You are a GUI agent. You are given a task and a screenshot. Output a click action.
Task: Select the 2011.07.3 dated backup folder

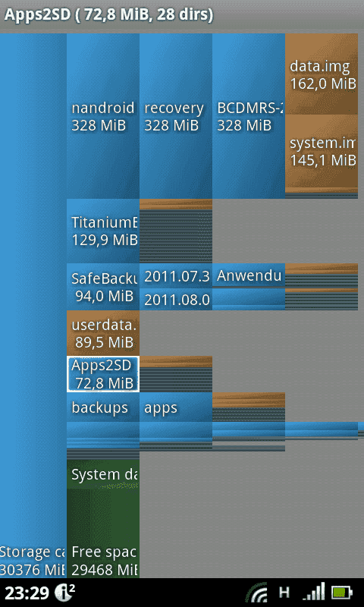click(176, 276)
